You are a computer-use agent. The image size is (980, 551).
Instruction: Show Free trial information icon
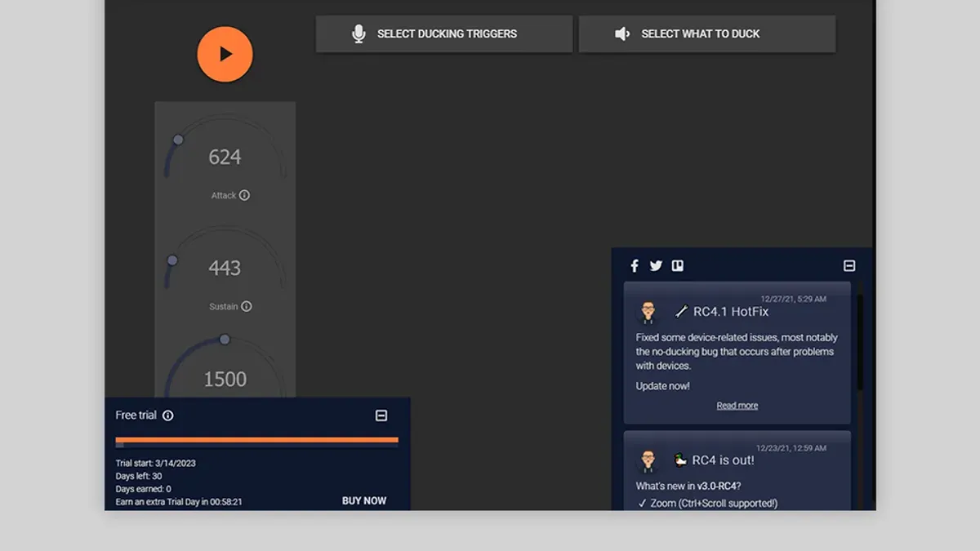point(167,415)
